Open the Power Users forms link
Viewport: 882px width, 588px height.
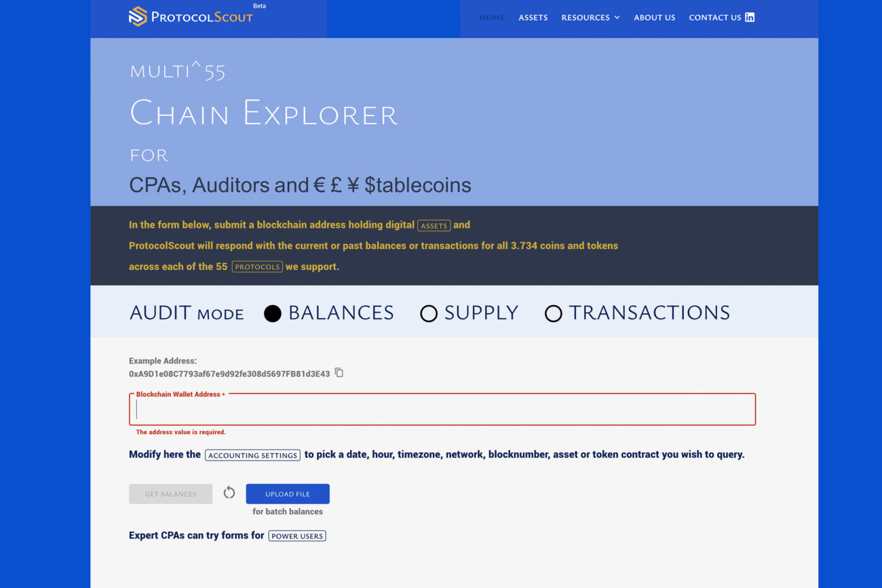pyautogui.click(x=297, y=536)
